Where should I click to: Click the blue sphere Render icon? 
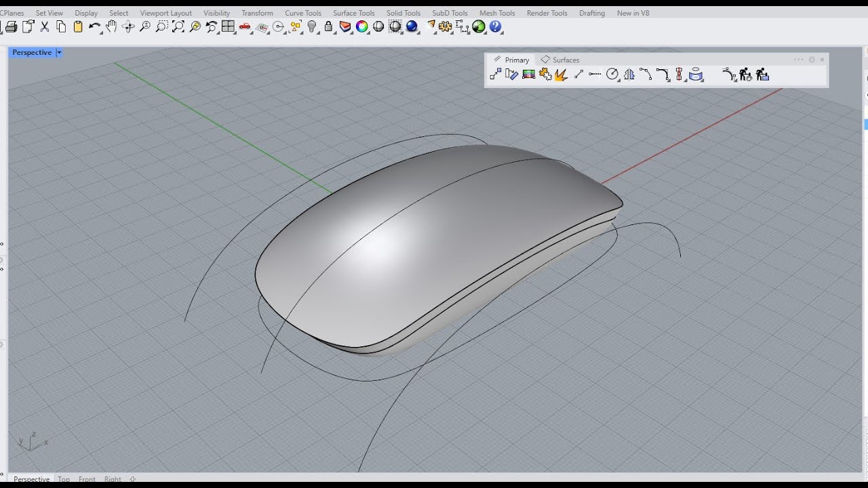coord(412,27)
